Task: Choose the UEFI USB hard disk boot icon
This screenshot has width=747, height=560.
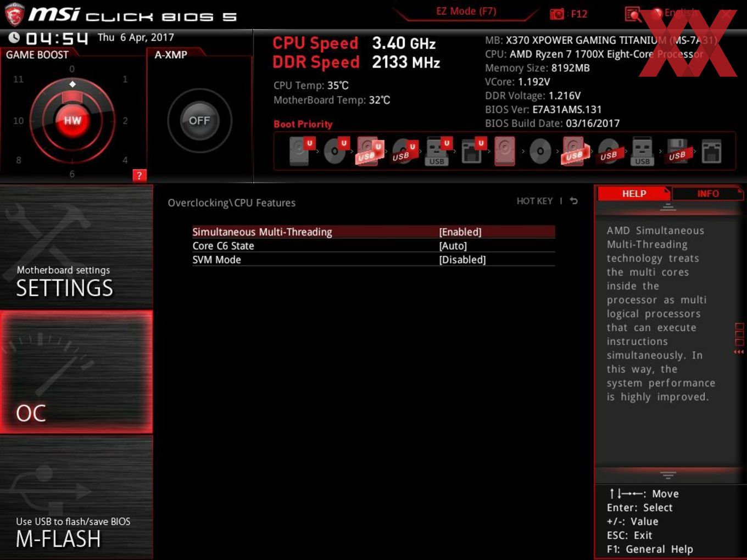Action: coord(370,151)
